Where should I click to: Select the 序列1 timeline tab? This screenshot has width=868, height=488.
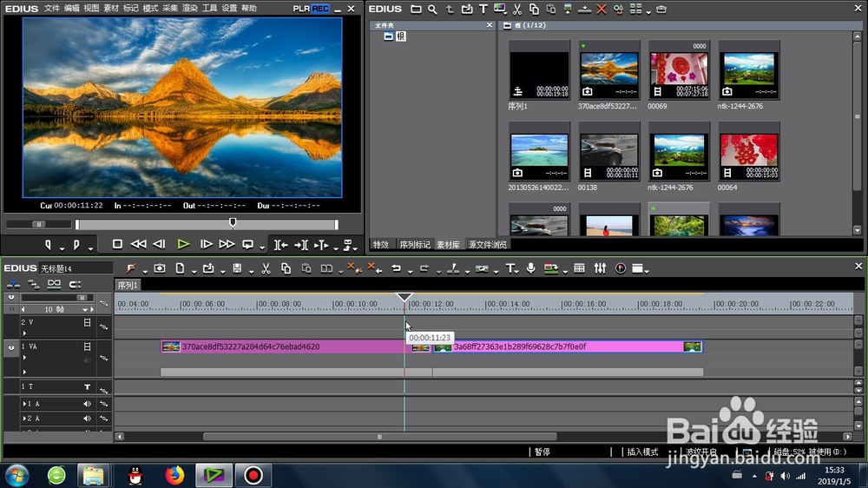[128, 286]
